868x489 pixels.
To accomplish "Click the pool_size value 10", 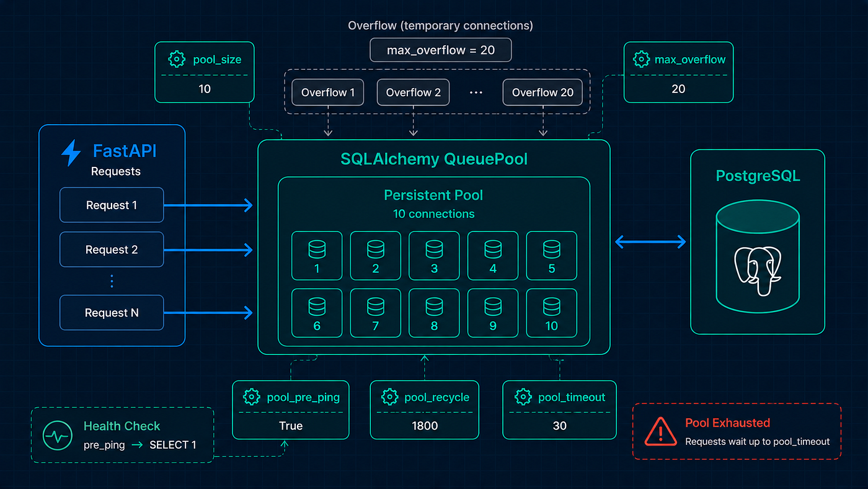I will click(205, 89).
